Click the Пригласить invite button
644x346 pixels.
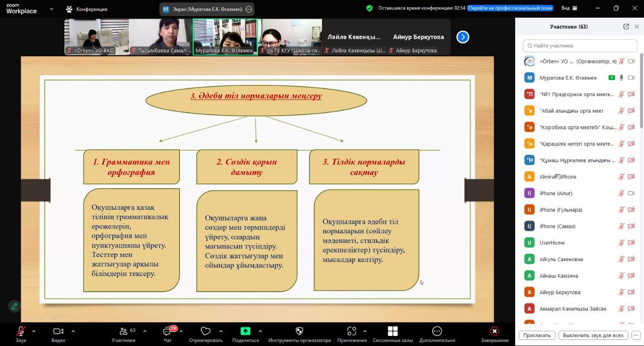(536, 335)
